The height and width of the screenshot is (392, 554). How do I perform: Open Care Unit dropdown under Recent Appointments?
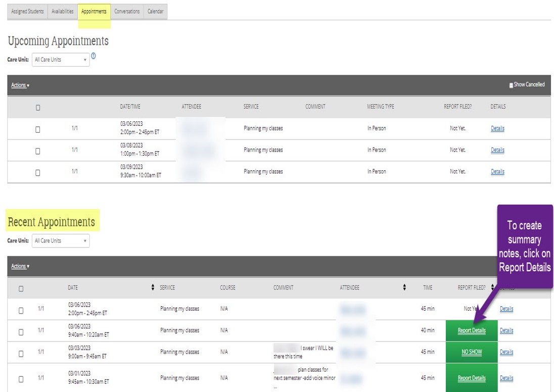61,241
